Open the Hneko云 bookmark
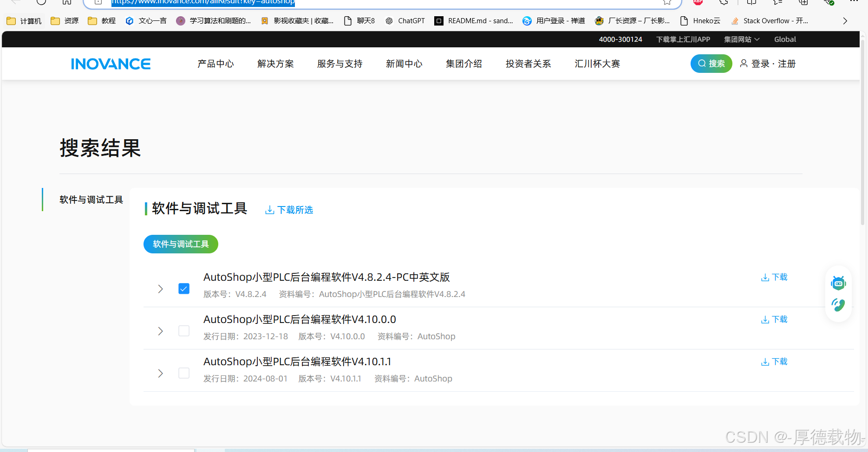Screen dimensions: 868x452 point(700,21)
